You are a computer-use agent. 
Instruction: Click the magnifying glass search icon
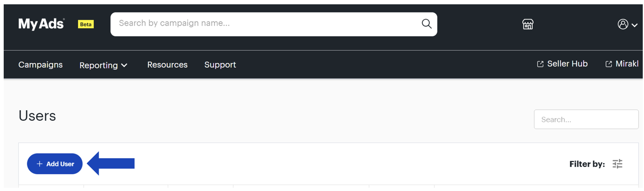(426, 24)
